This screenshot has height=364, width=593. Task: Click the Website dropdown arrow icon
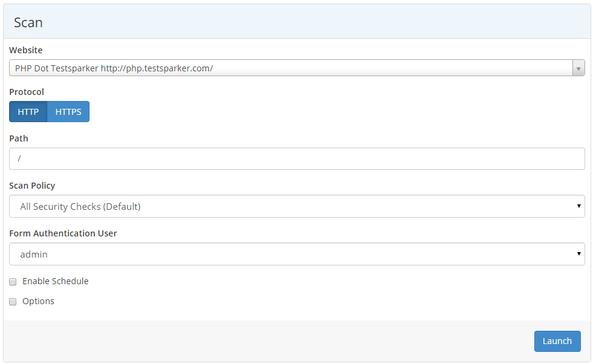pyautogui.click(x=578, y=68)
